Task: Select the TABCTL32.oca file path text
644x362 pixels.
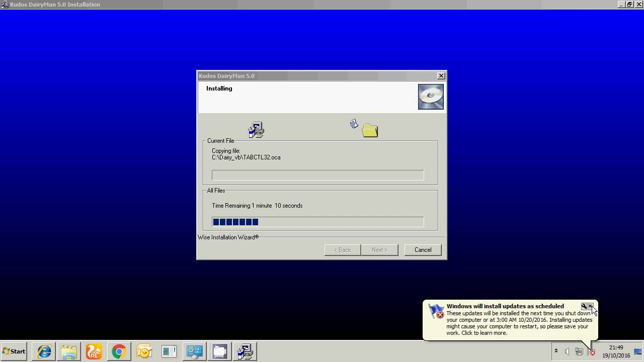Action: coord(246,157)
